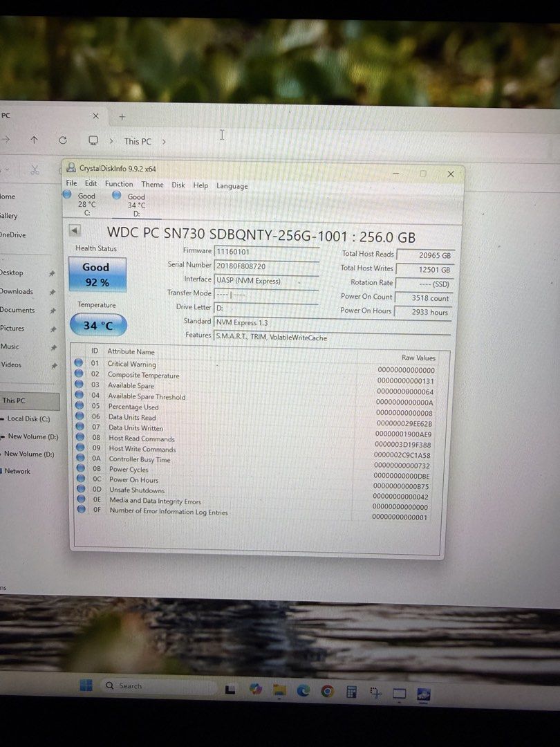This screenshot has width=560, height=747.
Task: Open the Help menu in CrystalDiskInfo
Action: pos(200,185)
